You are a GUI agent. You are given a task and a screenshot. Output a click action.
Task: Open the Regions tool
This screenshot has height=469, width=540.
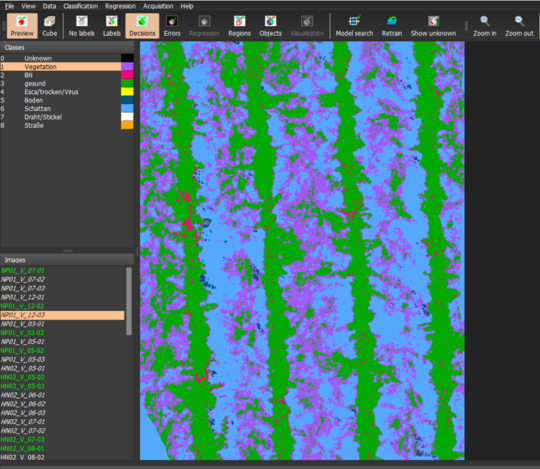pyautogui.click(x=239, y=26)
